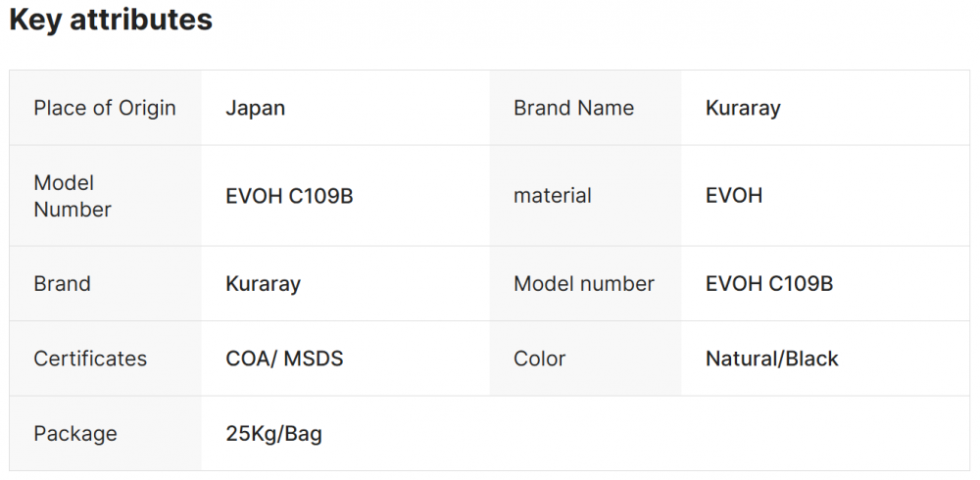Select the EVOH C109B value beside Model Number

(289, 196)
